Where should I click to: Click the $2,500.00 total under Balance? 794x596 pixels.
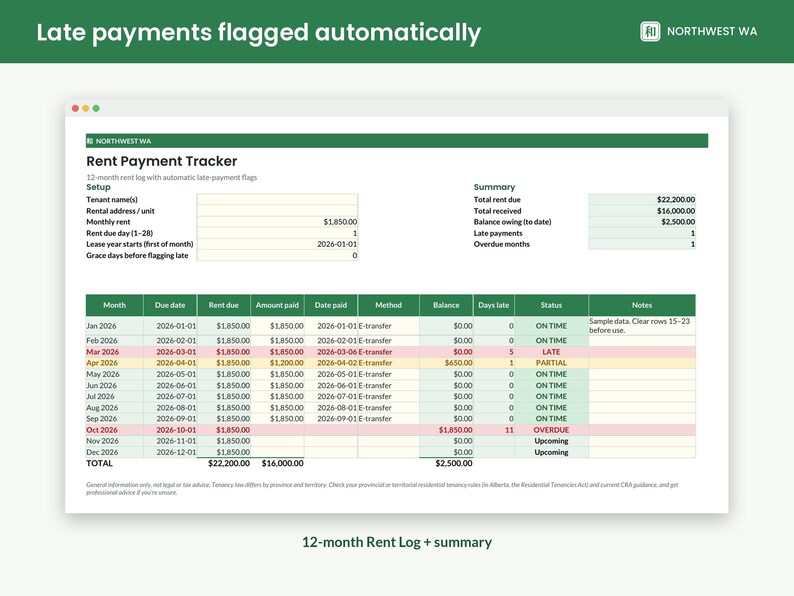tap(454, 463)
